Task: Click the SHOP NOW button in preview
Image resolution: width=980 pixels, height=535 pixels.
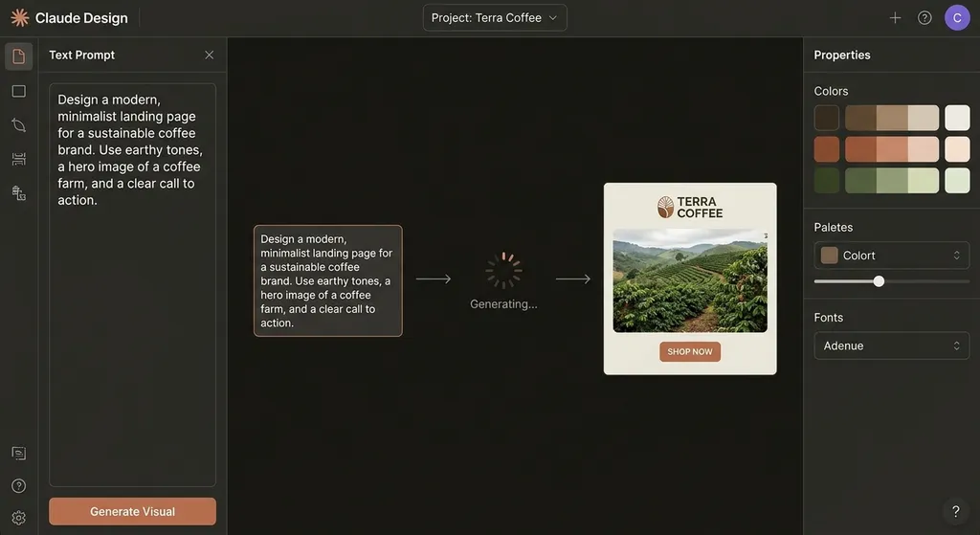Action: pos(690,351)
